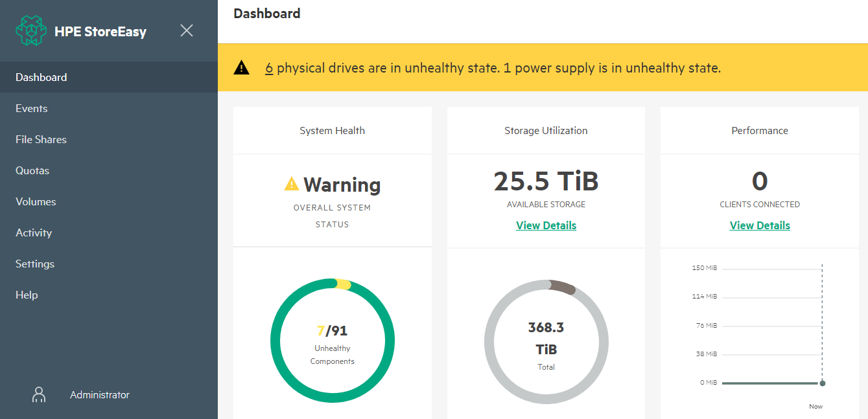
Task: Open the Events page from the sidebar
Action: [32, 108]
